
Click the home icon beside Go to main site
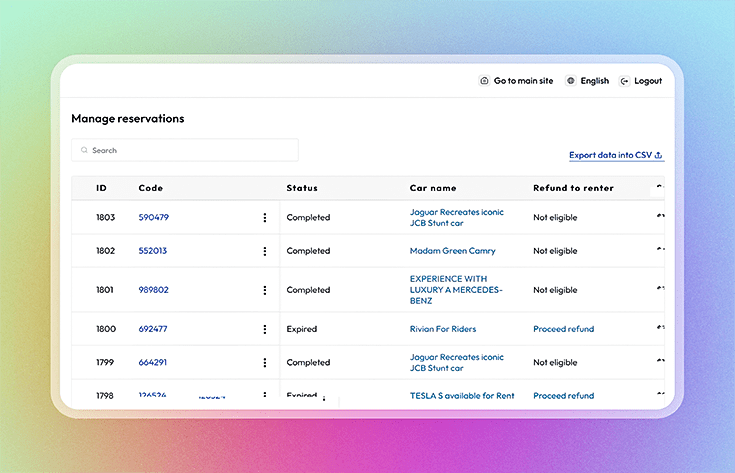(x=484, y=81)
